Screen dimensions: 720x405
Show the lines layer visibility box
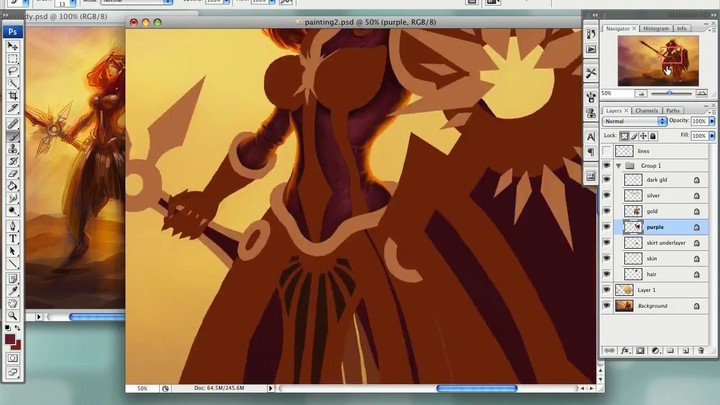click(607, 151)
